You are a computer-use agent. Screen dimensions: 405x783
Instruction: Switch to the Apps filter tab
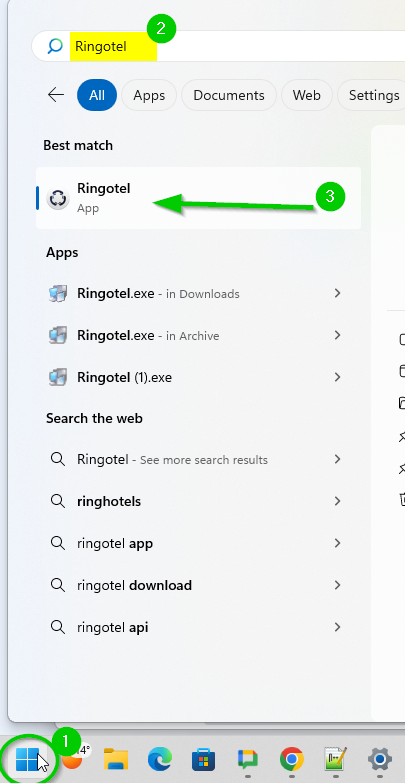pos(149,95)
